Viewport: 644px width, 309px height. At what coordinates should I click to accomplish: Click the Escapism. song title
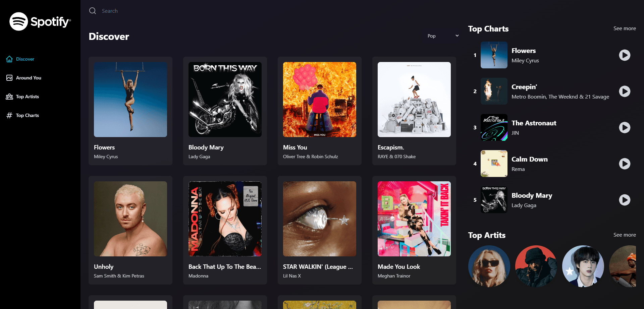391,147
